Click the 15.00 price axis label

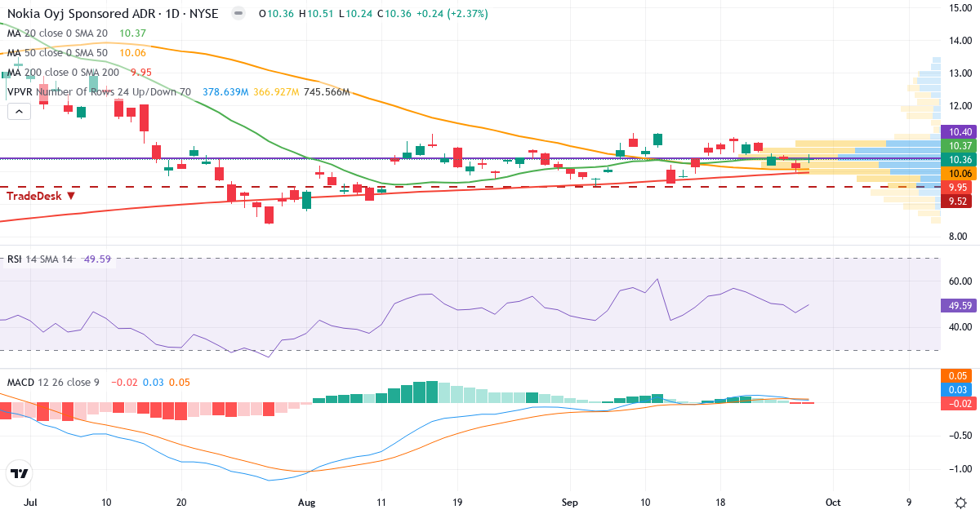959,8
